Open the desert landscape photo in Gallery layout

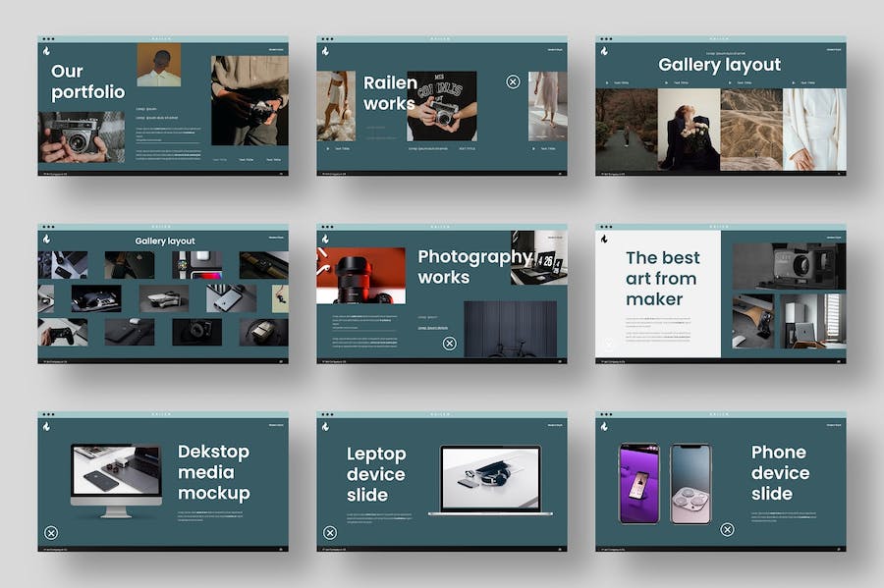751,130
